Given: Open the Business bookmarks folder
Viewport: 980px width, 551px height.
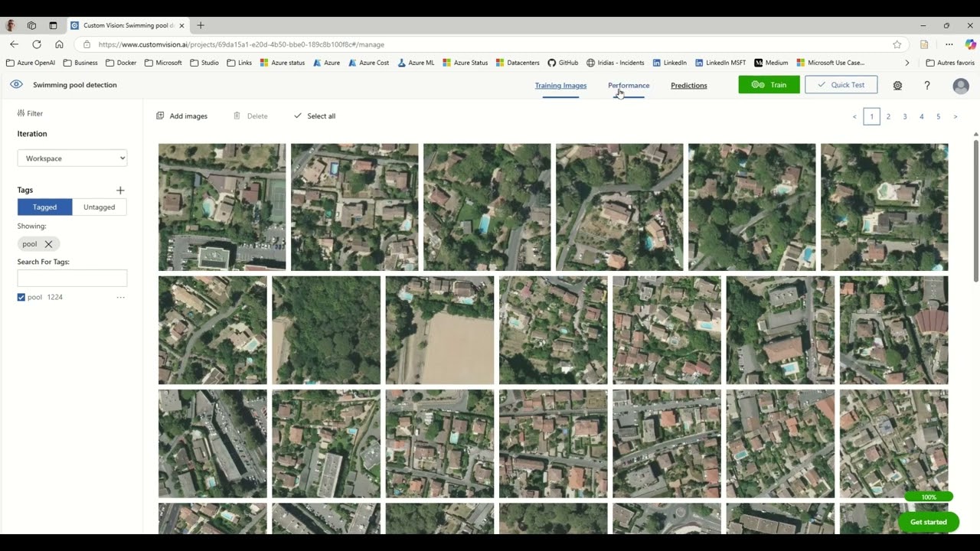Looking at the screenshot, I should (80, 63).
